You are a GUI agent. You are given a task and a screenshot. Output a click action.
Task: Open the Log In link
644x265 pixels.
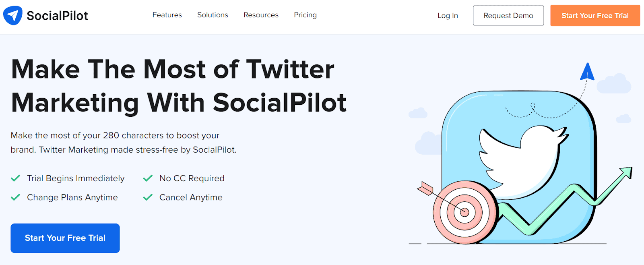click(448, 16)
